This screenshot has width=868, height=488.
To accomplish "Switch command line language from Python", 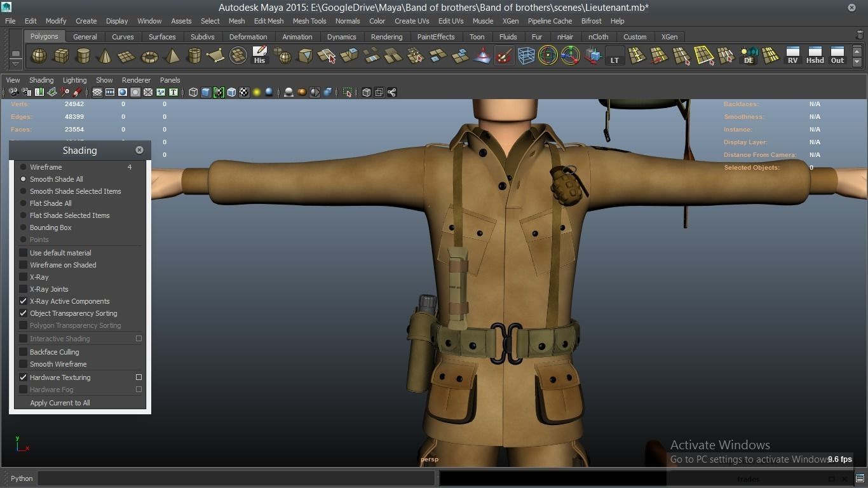I will 22,478.
